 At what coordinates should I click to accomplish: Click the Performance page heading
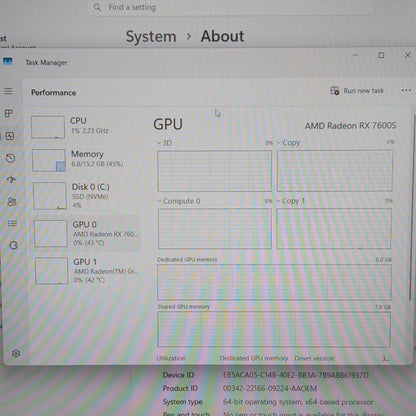point(53,93)
